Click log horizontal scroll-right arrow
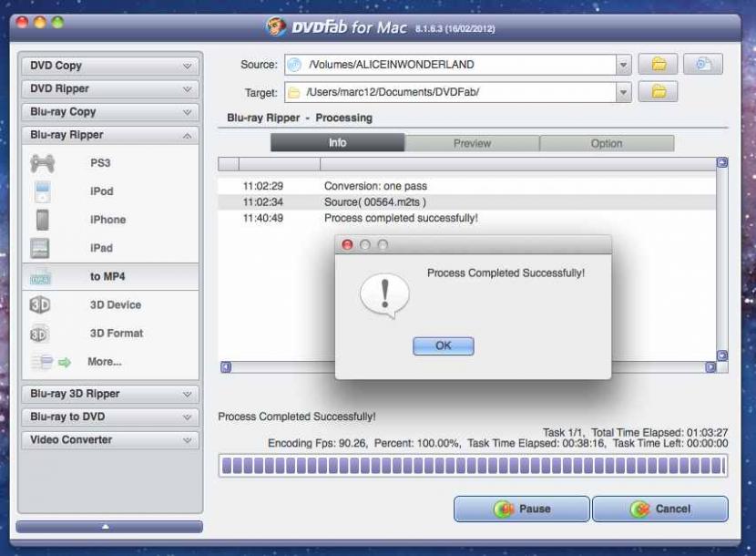 point(710,367)
